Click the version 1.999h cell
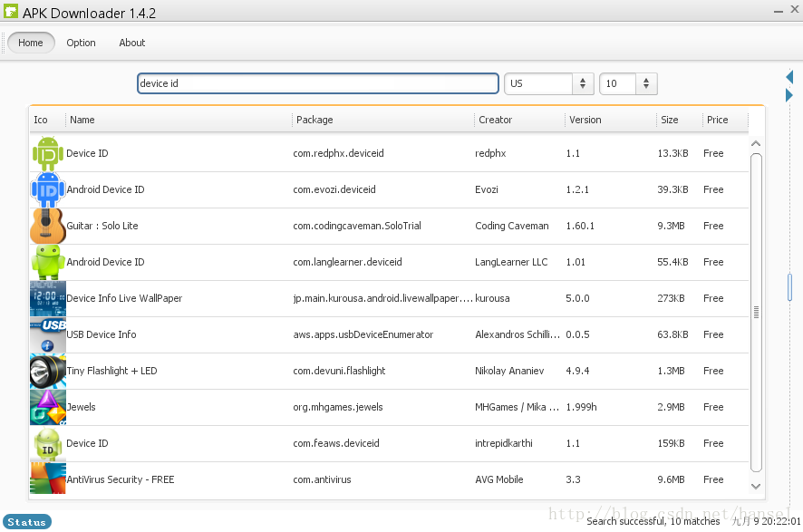The height and width of the screenshot is (532, 803). (x=581, y=408)
